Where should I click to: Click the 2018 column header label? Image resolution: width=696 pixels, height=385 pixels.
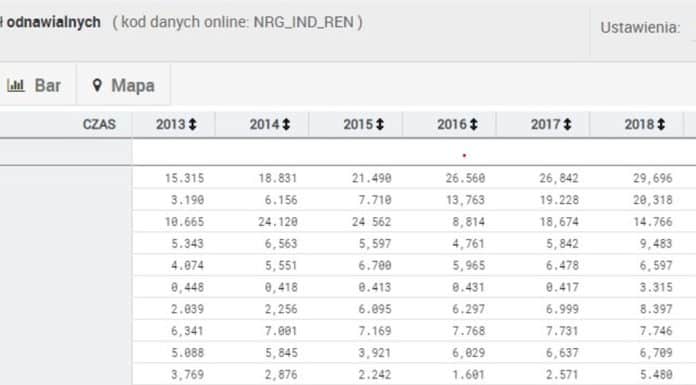coord(640,124)
